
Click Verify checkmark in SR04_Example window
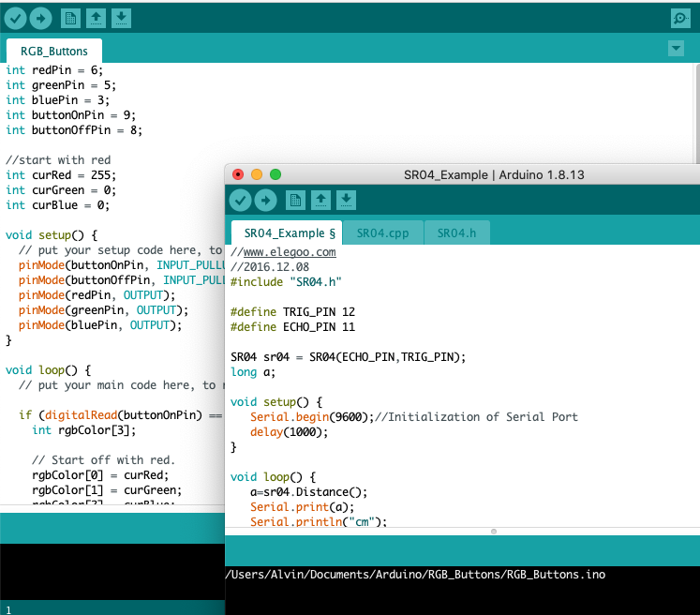(x=241, y=200)
